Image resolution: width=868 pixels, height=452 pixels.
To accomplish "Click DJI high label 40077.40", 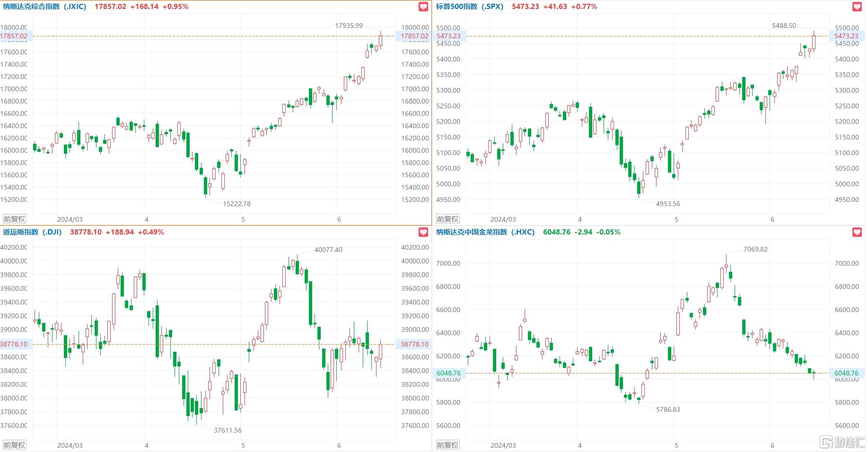I will [x=329, y=250].
